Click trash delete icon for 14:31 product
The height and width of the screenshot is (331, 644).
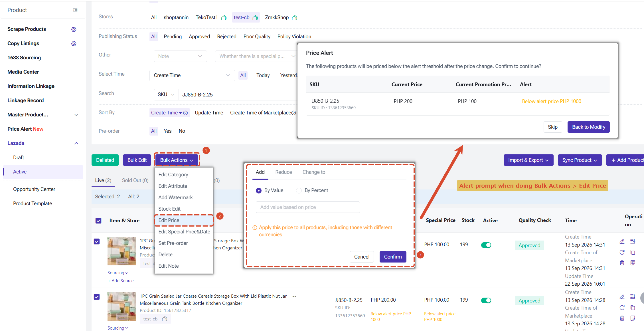622,263
